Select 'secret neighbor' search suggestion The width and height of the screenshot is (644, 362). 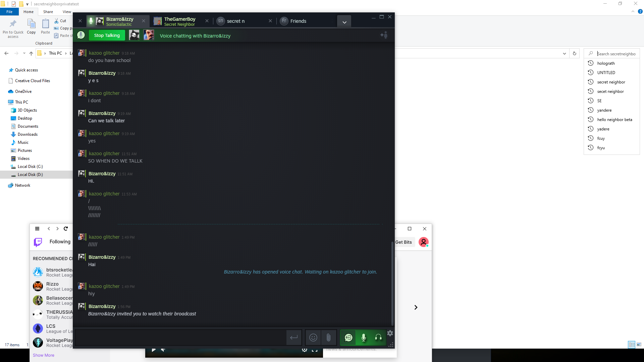pos(611,82)
